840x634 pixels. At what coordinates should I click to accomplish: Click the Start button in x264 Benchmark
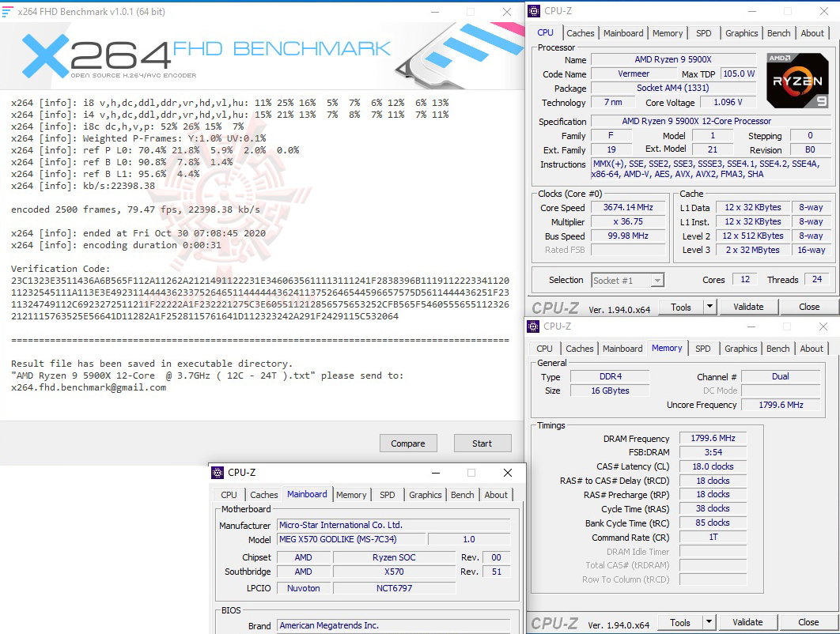click(x=482, y=443)
